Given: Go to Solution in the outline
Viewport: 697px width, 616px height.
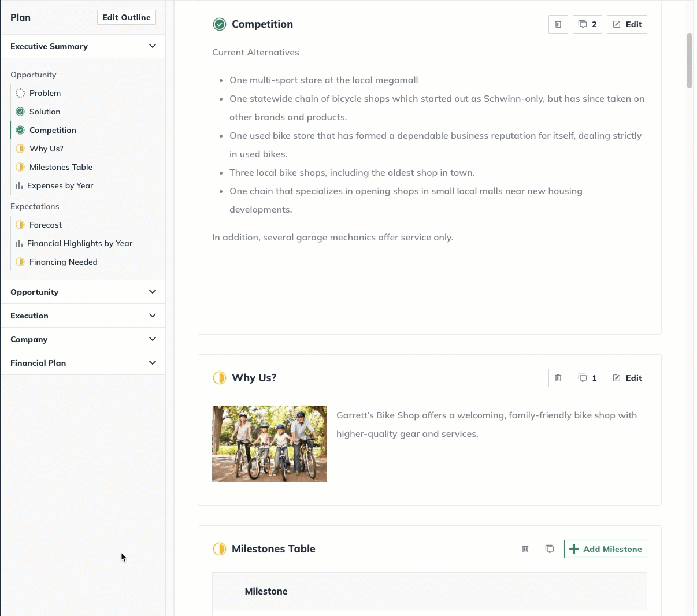Looking at the screenshot, I should click(x=45, y=112).
